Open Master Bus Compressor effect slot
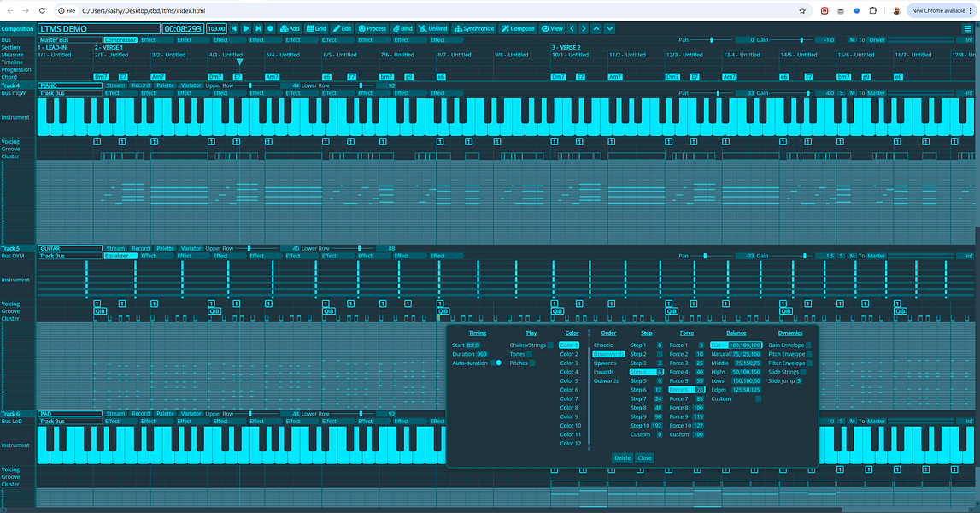 (120, 40)
